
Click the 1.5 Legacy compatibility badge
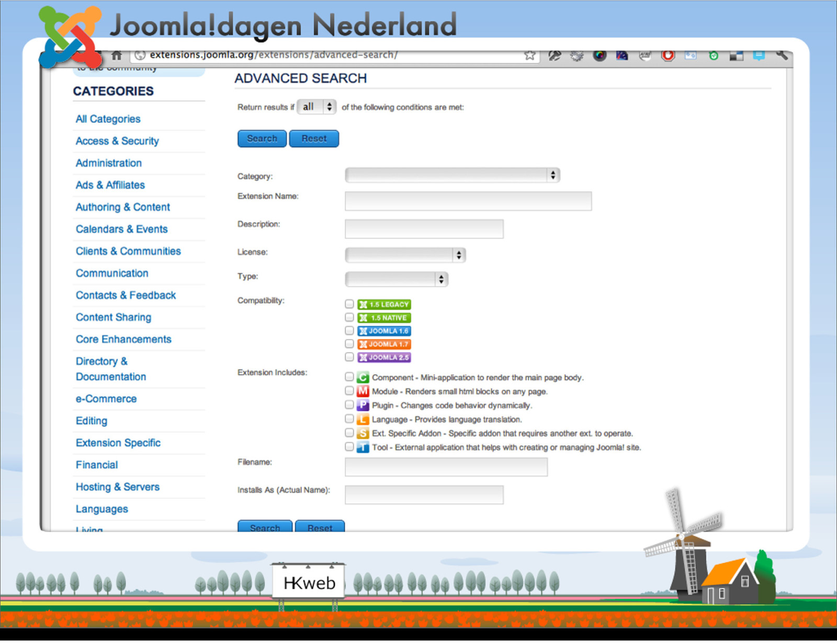pos(384,304)
